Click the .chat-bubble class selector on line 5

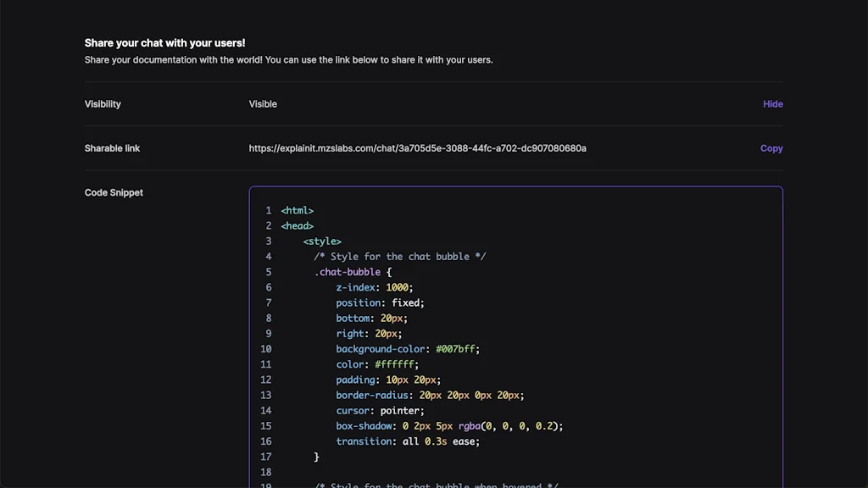[x=350, y=272]
